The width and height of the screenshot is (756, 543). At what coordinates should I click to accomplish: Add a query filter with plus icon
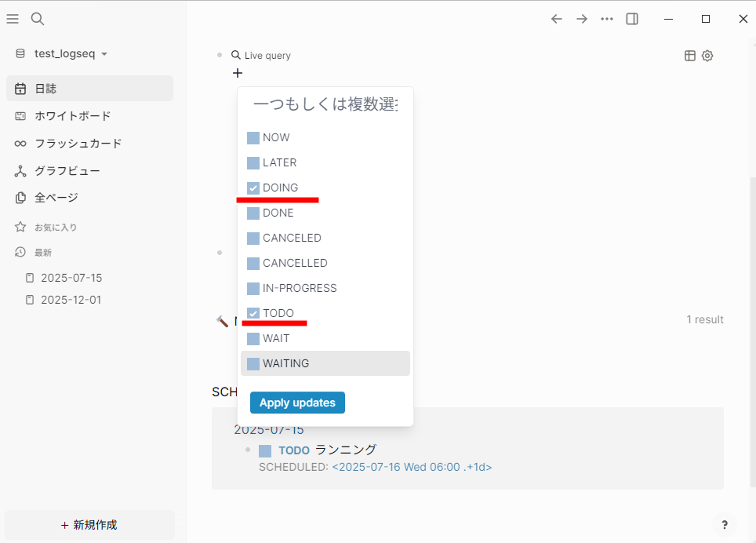pyautogui.click(x=238, y=73)
